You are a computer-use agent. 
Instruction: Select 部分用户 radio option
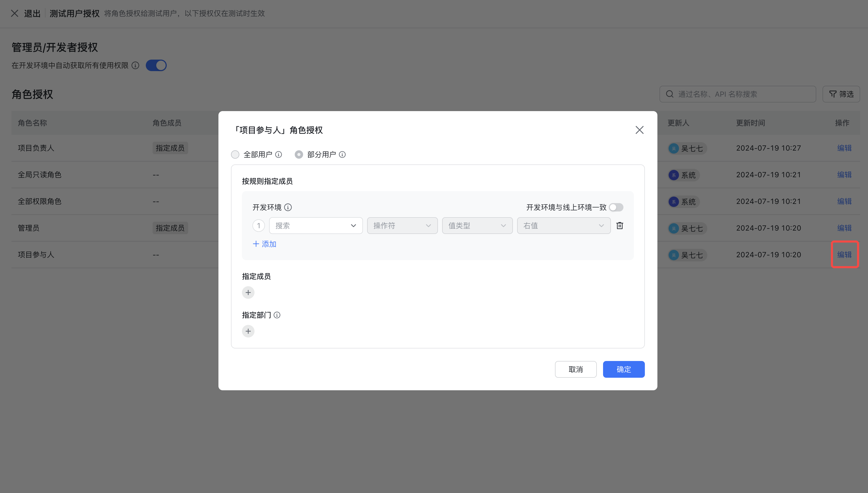299,155
